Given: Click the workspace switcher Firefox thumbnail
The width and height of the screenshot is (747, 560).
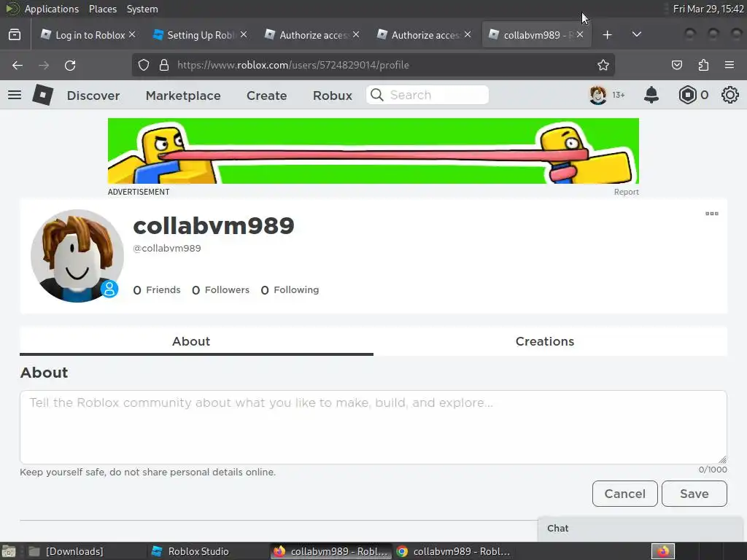Looking at the screenshot, I should pos(663,551).
